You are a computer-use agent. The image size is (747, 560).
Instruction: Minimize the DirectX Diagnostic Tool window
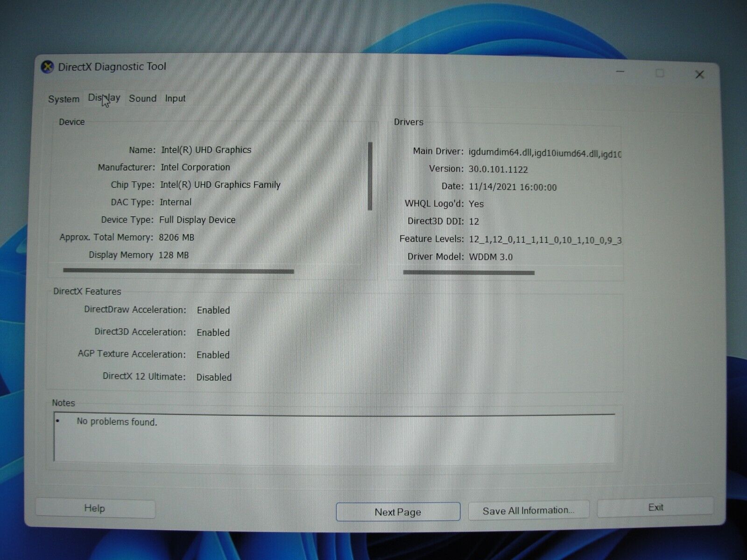point(620,72)
